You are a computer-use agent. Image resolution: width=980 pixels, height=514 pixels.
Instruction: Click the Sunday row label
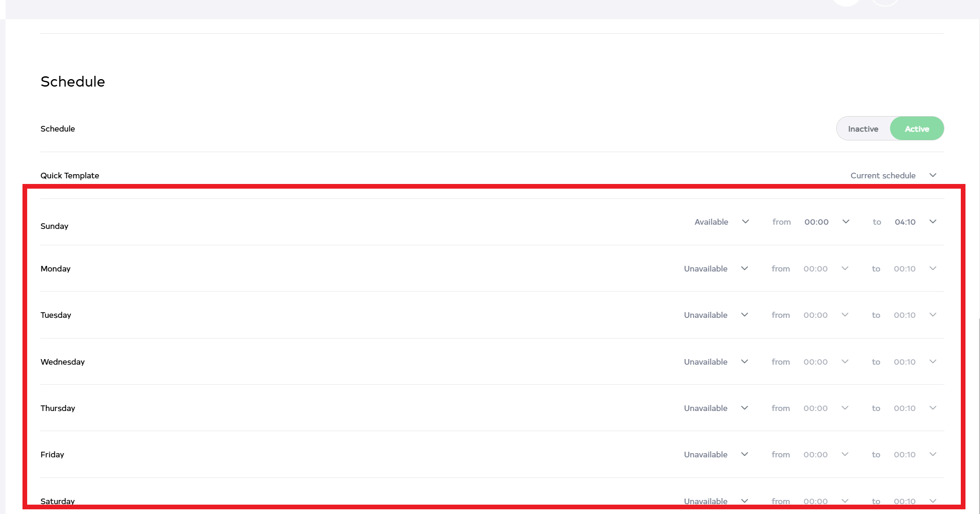(54, 226)
